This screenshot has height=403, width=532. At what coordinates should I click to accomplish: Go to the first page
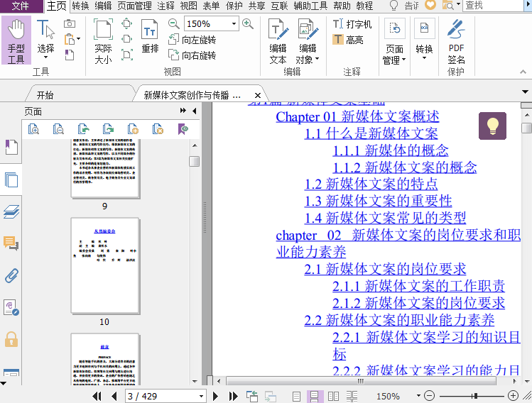coord(97,396)
